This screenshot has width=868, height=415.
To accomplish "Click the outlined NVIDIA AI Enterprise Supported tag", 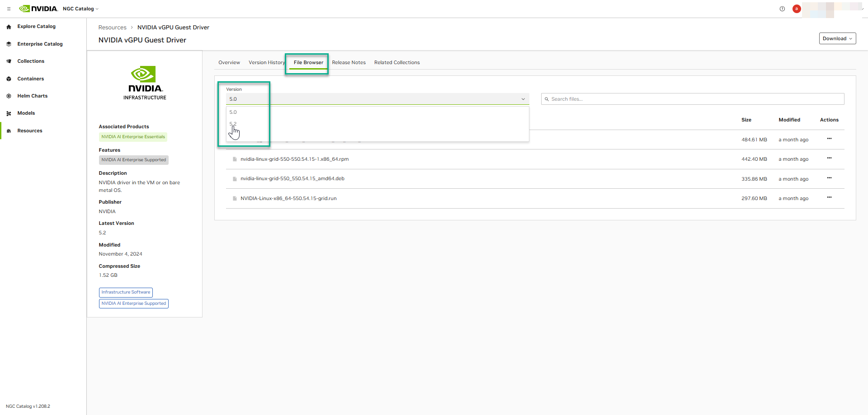I will click(134, 303).
